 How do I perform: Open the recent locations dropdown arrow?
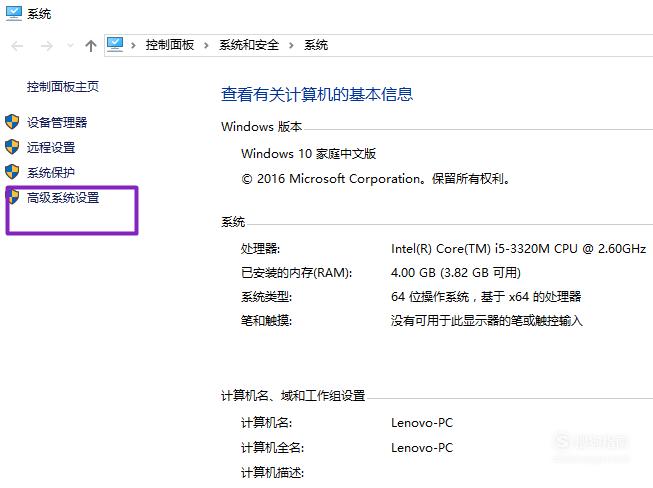[70, 46]
